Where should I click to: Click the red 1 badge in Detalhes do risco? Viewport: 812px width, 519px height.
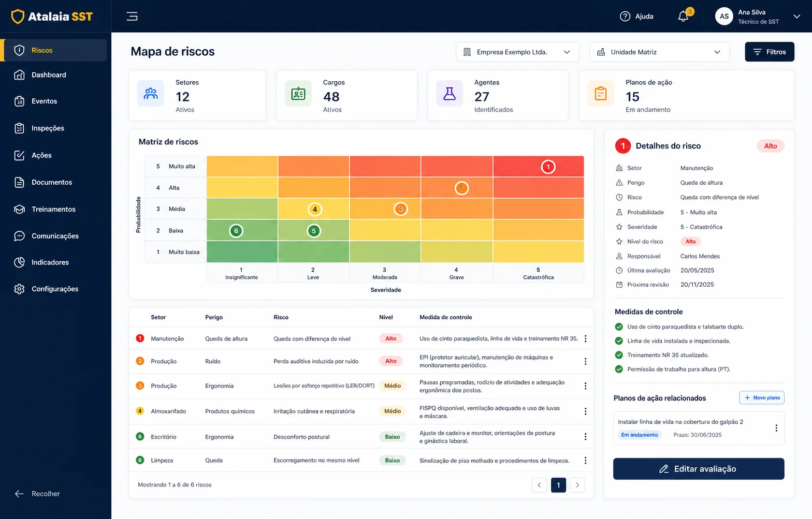click(623, 146)
